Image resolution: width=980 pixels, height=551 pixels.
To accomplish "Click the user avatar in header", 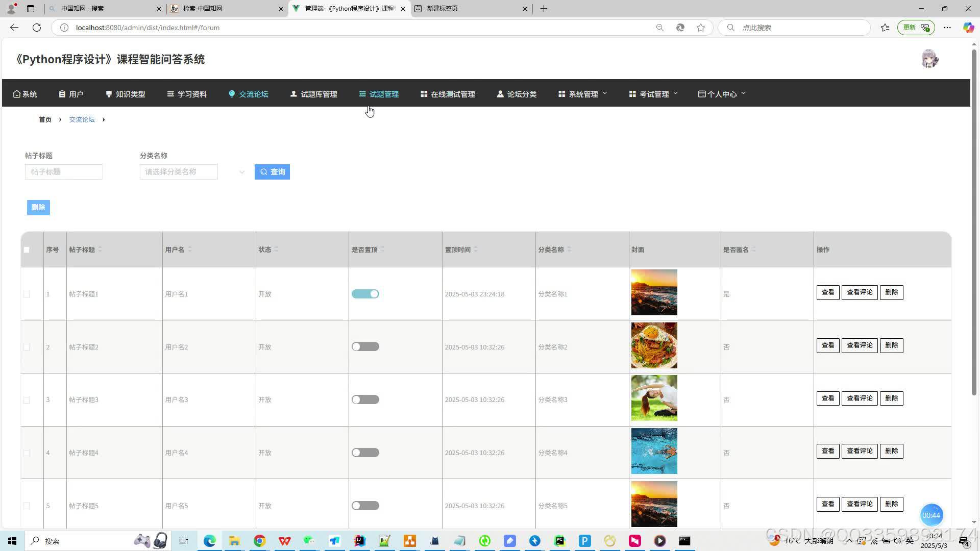I will click(929, 59).
